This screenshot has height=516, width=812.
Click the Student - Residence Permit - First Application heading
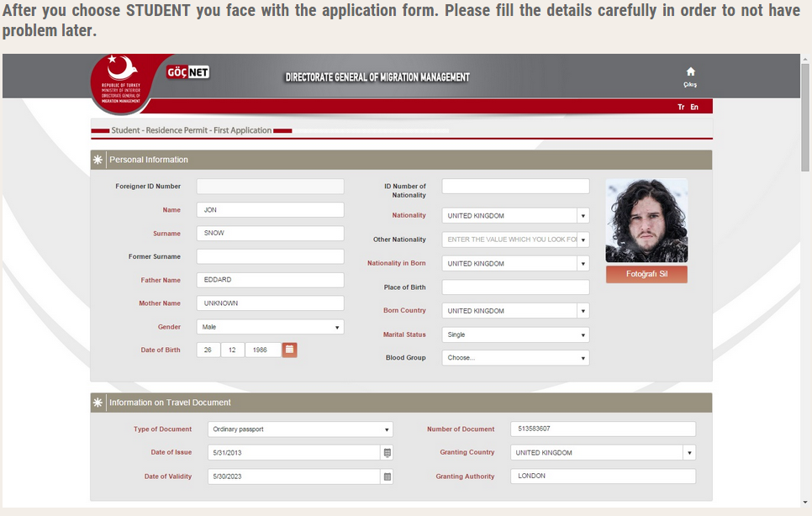(191, 130)
